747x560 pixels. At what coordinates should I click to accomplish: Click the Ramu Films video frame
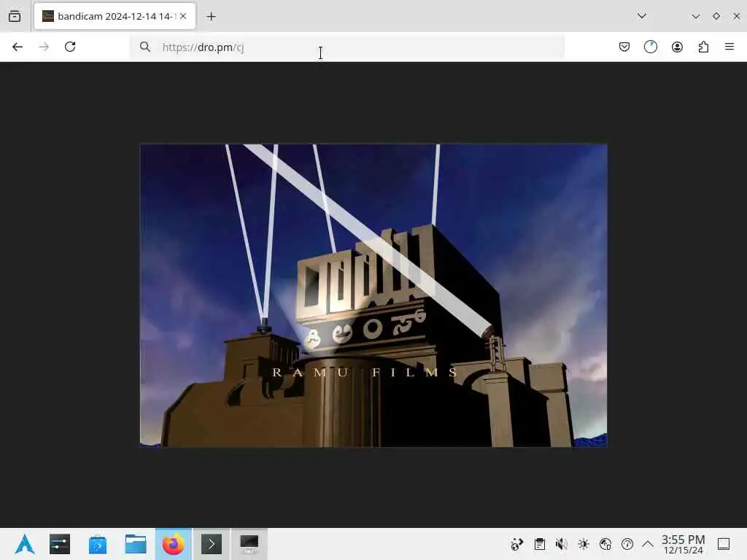(373, 295)
